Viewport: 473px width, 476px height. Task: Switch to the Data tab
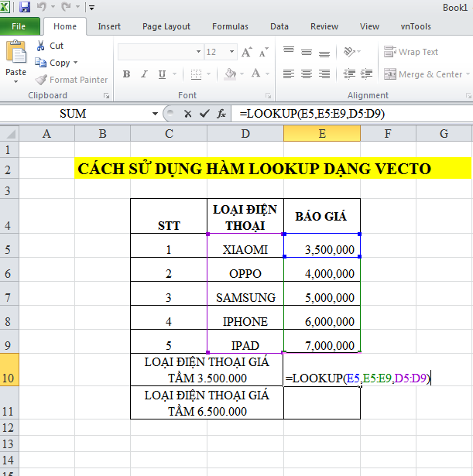tap(279, 26)
